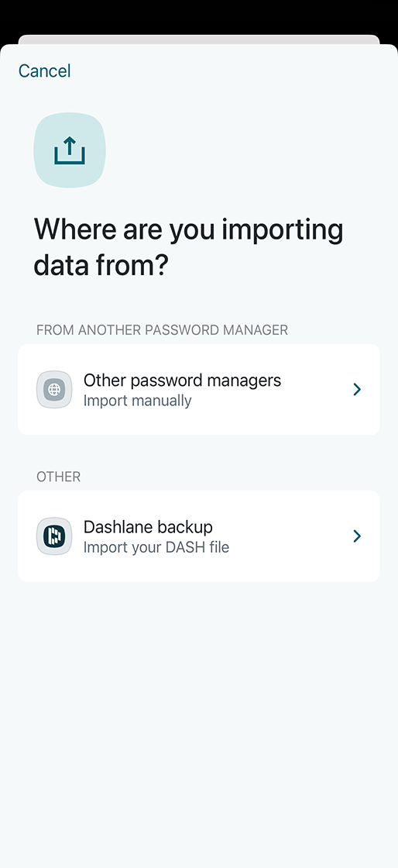Click the globe icon for other password managers
Viewport: 398px width, 868px height.
(54, 390)
